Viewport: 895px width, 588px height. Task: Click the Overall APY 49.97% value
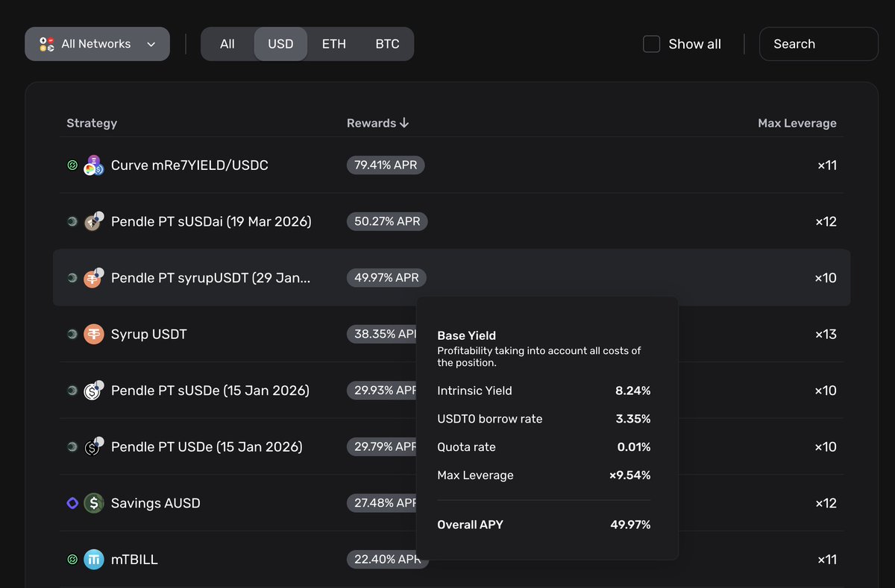click(631, 525)
